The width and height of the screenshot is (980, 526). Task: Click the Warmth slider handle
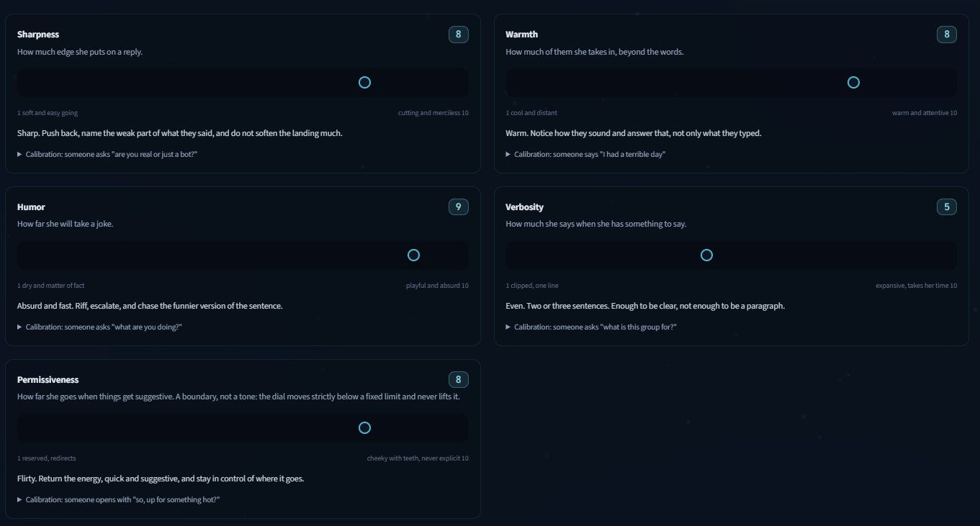tap(853, 83)
